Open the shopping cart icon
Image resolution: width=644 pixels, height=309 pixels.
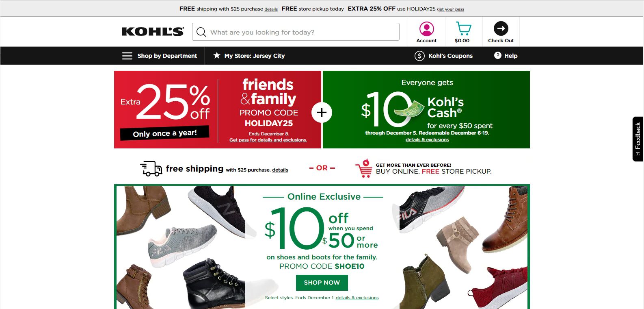pyautogui.click(x=463, y=28)
